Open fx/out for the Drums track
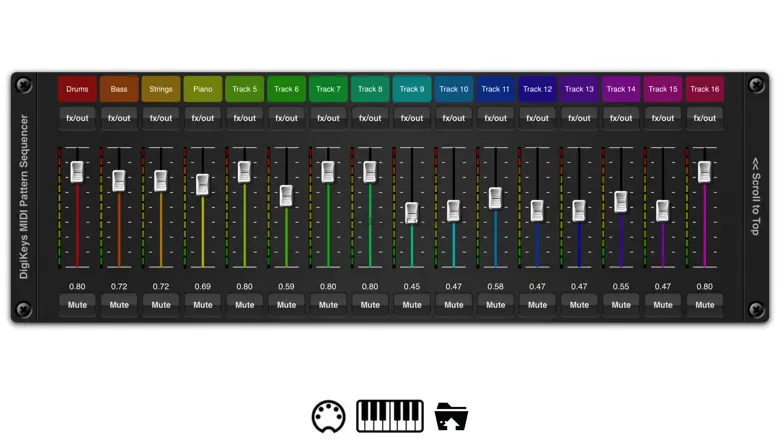Screen dimensions: 780x439 point(77,118)
